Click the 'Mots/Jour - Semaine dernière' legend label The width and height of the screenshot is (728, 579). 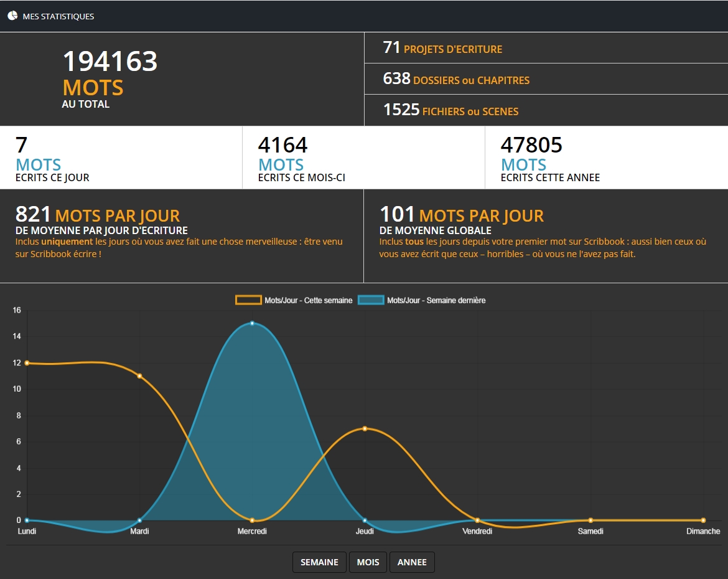[436, 301]
